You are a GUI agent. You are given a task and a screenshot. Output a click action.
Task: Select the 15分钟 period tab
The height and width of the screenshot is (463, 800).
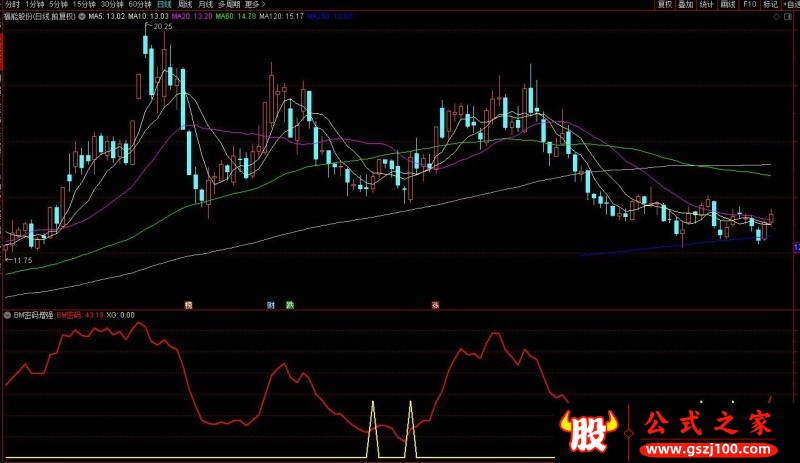coord(84,5)
